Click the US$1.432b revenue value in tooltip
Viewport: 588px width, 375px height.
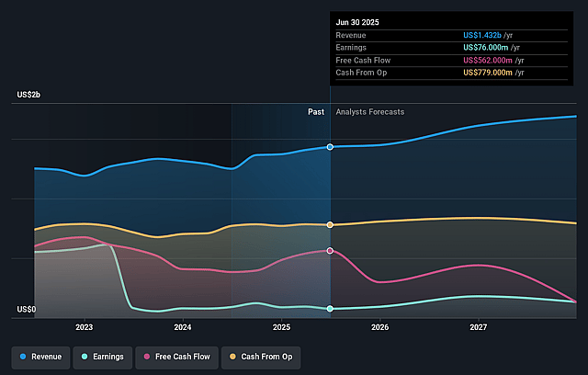pos(482,35)
